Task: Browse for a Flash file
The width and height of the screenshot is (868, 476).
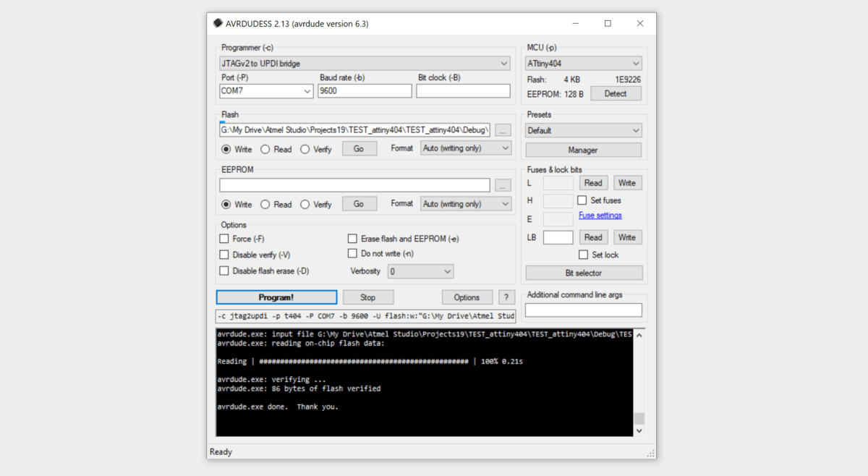Action: click(x=503, y=130)
